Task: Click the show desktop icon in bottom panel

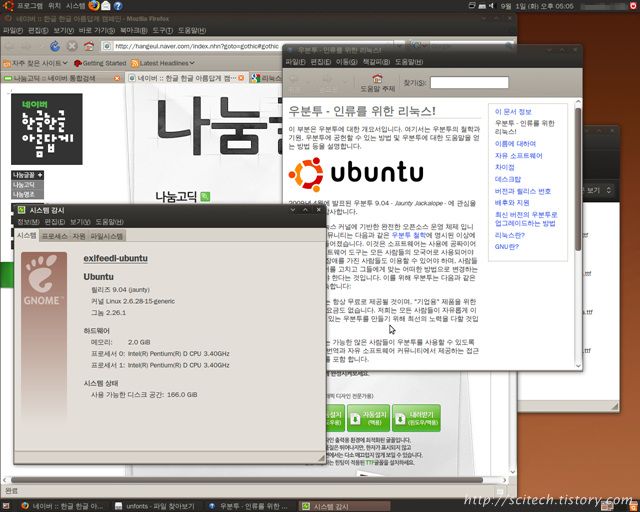Action: click(6, 506)
